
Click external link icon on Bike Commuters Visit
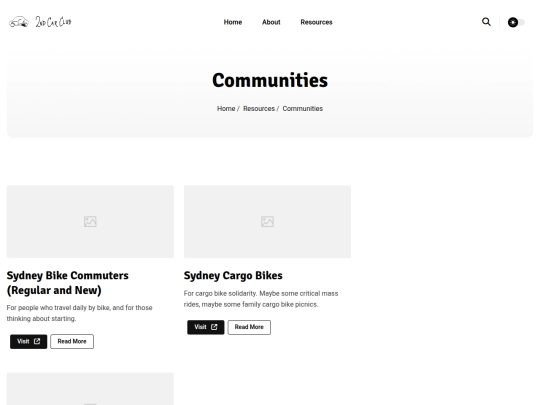click(37, 341)
